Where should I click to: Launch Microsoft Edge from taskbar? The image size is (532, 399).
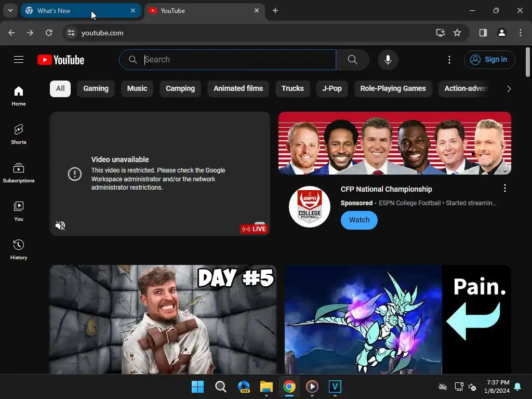244,387
